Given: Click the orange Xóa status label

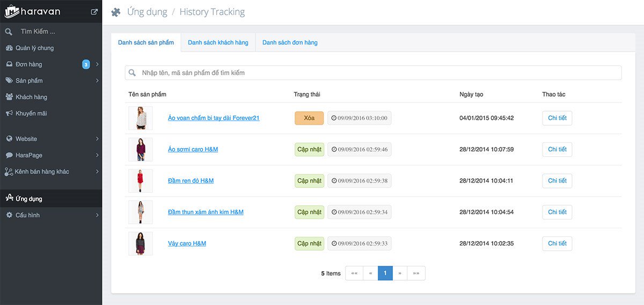Looking at the screenshot, I should pyautogui.click(x=309, y=118).
